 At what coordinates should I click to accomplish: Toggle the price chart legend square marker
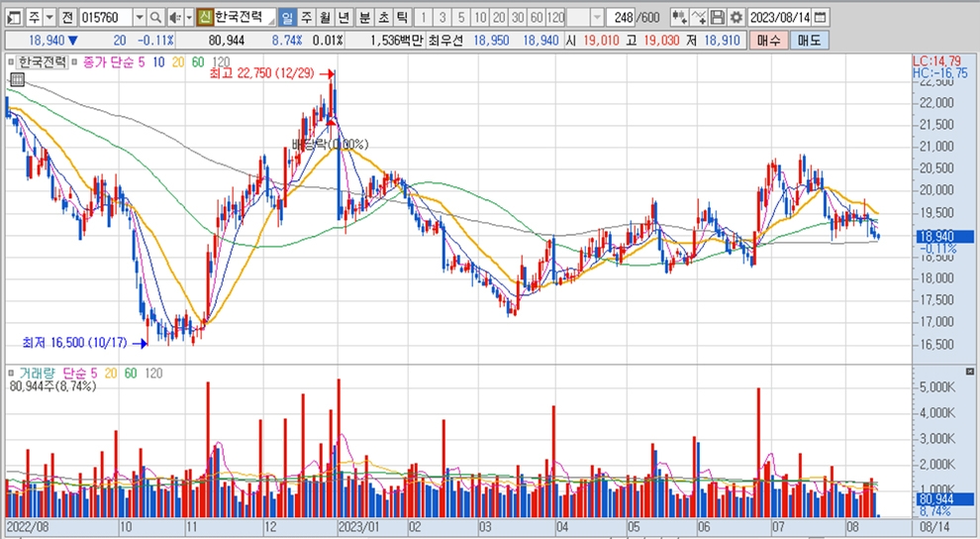11,61
